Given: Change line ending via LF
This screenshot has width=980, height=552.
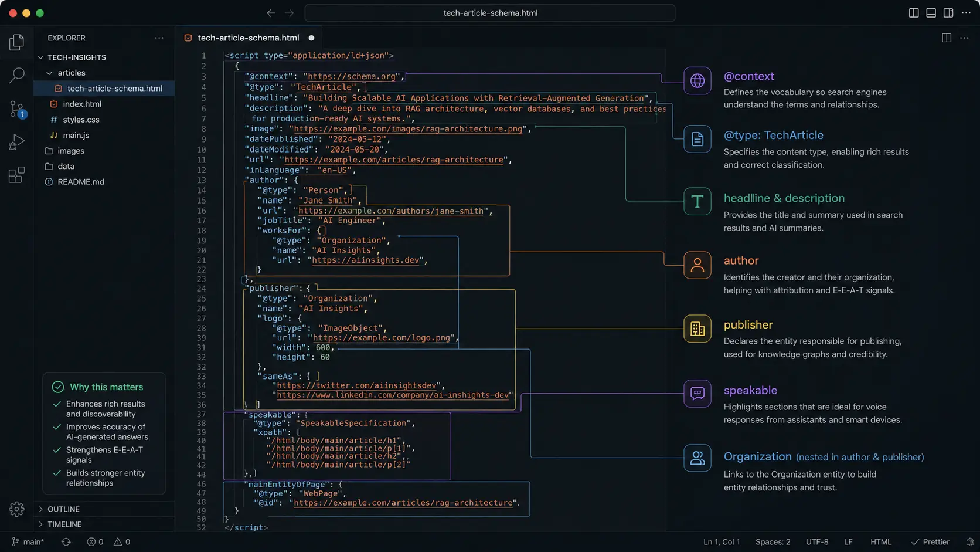Looking at the screenshot, I should (x=848, y=542).
